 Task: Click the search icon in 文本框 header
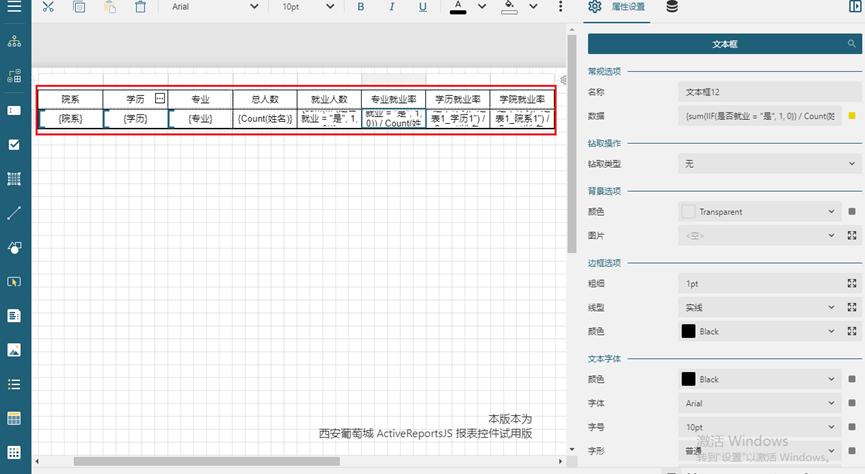point(852,44)
